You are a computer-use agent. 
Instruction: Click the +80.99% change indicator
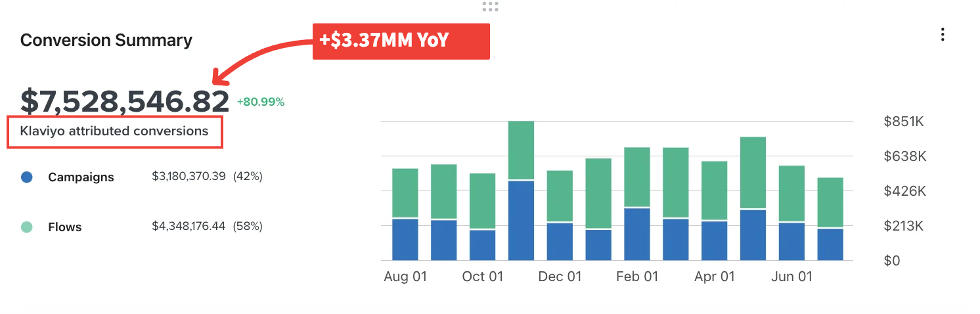pyautogui.click(x=261, y=102)
